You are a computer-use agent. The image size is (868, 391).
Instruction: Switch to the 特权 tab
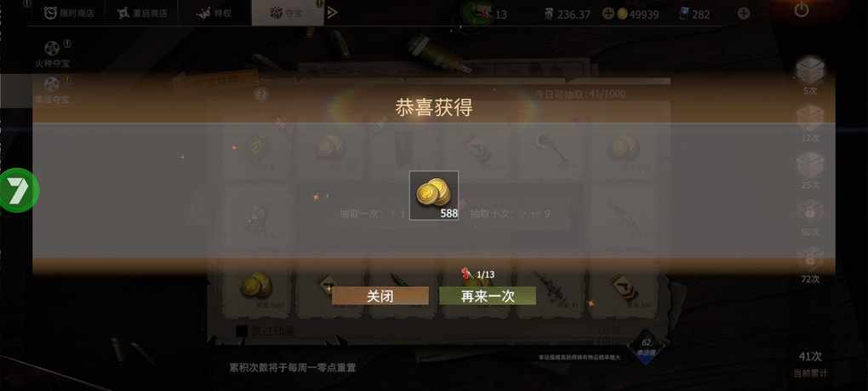[214, 13]
